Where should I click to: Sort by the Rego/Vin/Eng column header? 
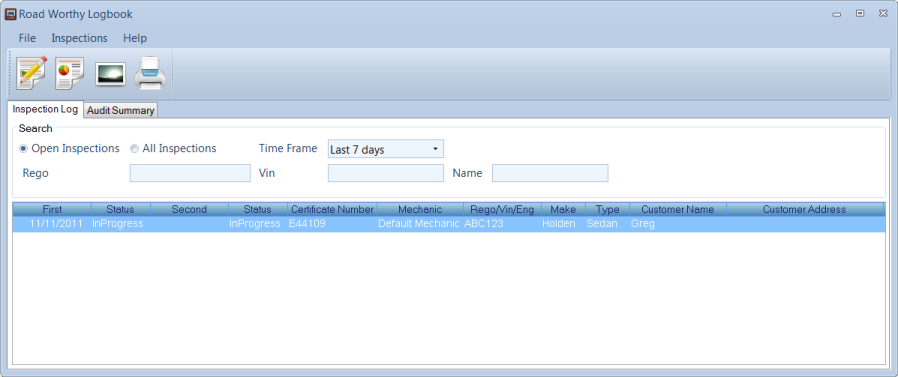click(x=502, y=209)
